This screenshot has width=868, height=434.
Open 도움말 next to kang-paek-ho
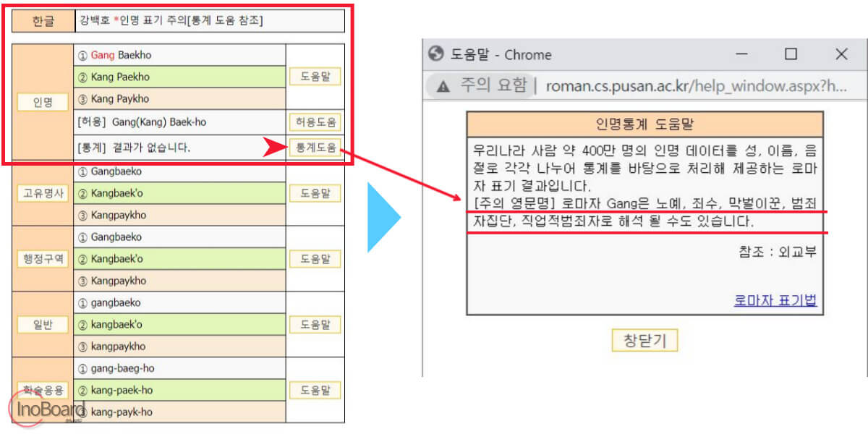pos(315,390)
